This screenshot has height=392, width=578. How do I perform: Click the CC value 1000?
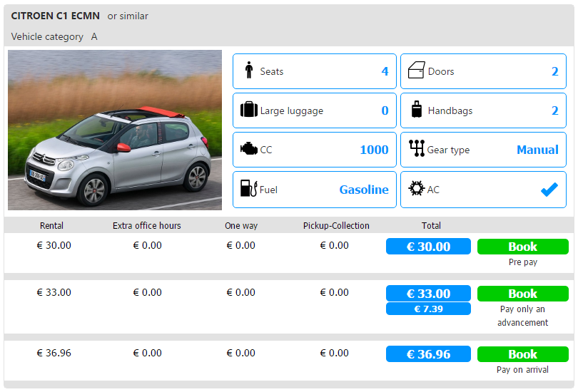[x=374, y=150]
